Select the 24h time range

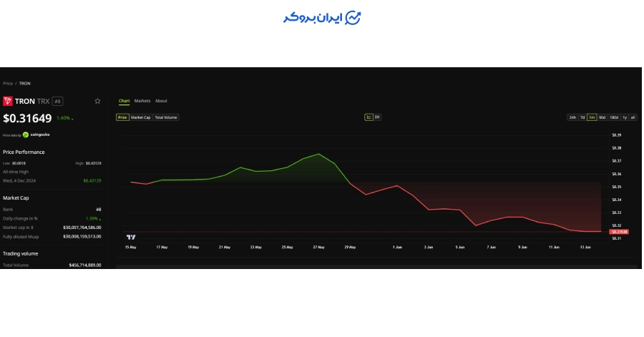pos(572,117)
